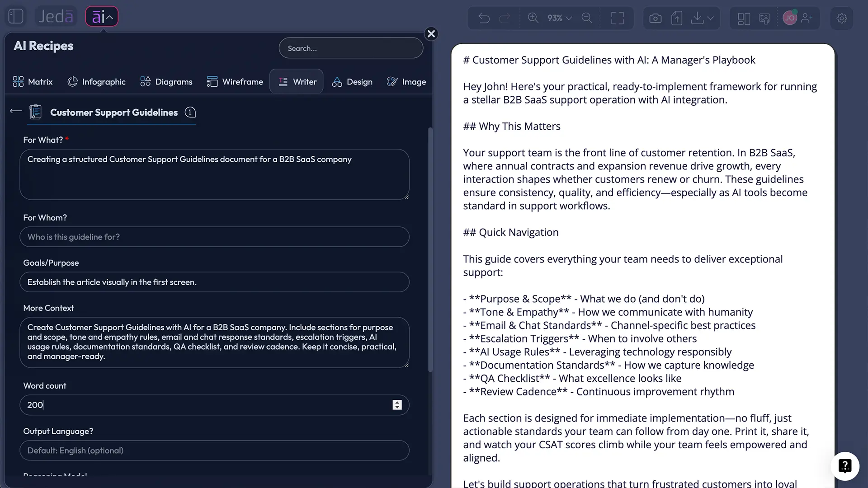Switch to the Design tab

pos(352,82)
